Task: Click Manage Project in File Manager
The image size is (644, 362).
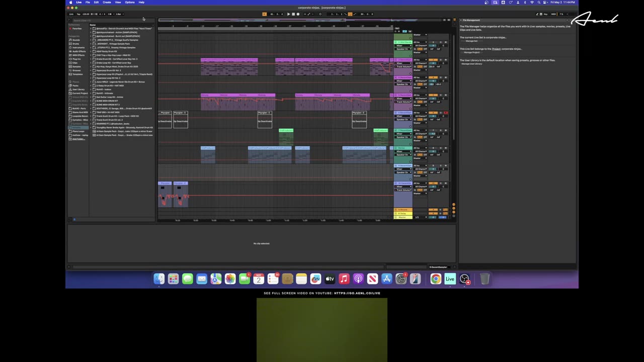Action: 472,52
